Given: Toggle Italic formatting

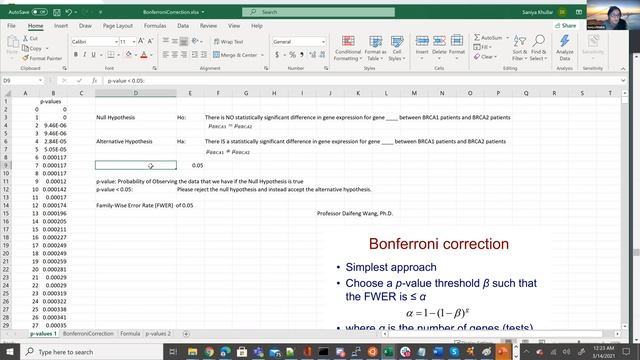Looking at the screenshot, I should pyautogui.click(x=84, y=55).
